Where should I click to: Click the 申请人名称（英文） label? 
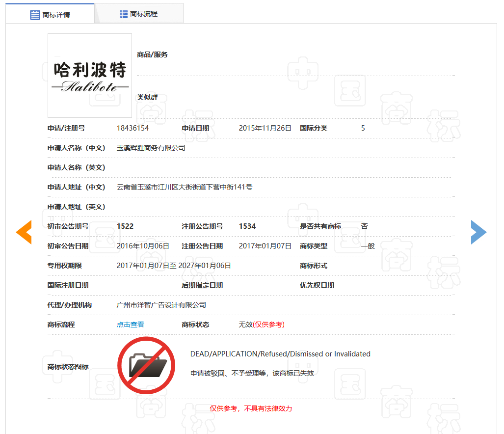pyautogui.click(x=77, y=167)
